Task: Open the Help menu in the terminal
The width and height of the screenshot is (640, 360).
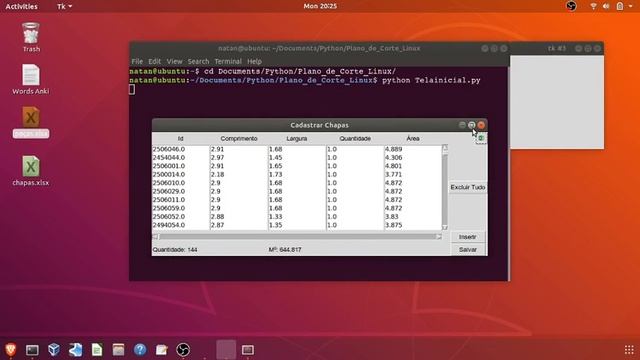Action: pyautogui.click(x=254, y=62)
